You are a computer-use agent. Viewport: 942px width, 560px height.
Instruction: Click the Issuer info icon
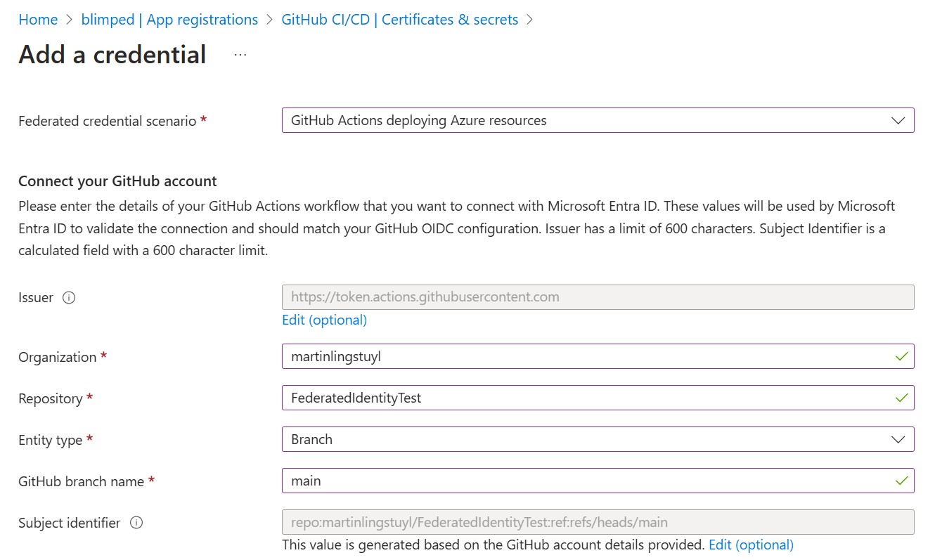pos(69,298)
